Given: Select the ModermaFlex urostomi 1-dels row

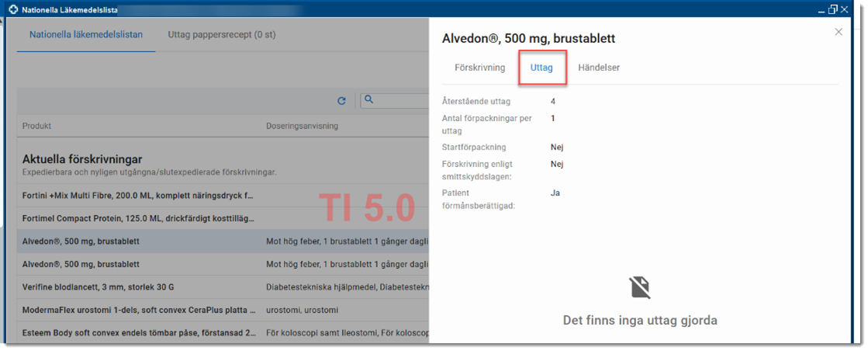Looking at the screenshot, I should coord(223,309).
